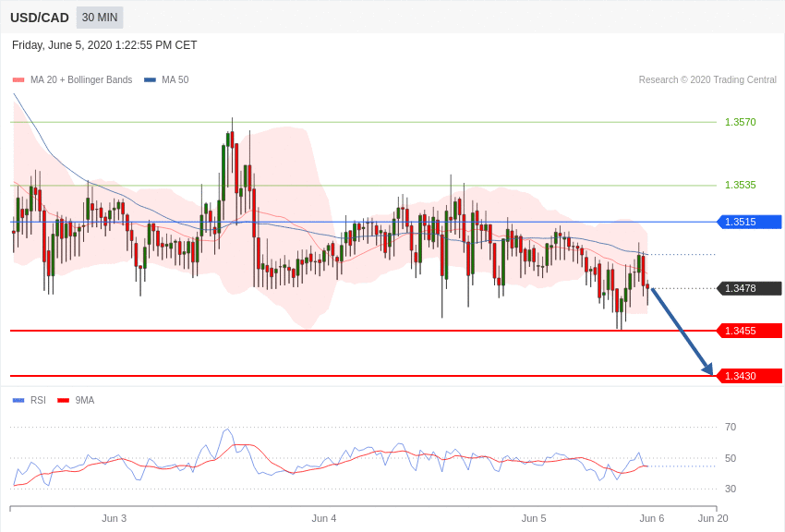
Task: Click the black 1.3478 current price tag
Action: 750,288
